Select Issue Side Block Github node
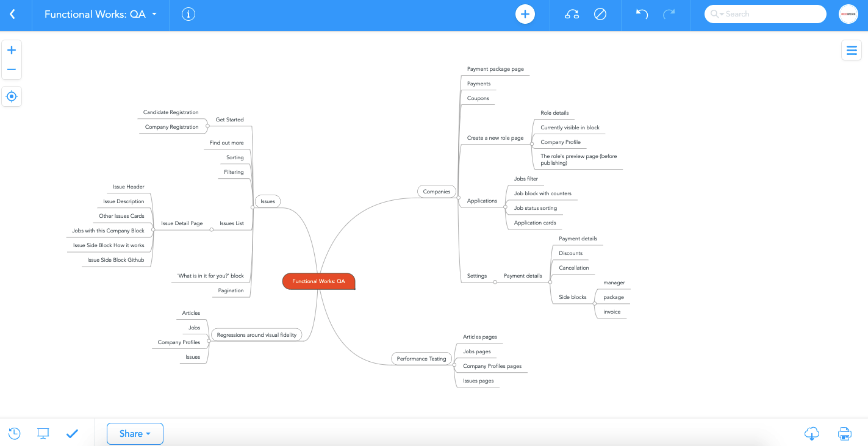This screenshot has height=446, width=868. 116,260
